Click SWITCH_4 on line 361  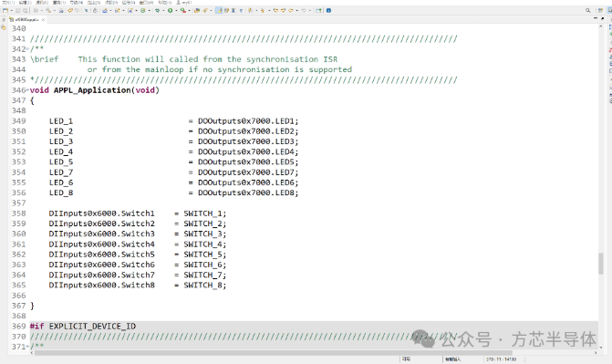click(x=203, y=244)
